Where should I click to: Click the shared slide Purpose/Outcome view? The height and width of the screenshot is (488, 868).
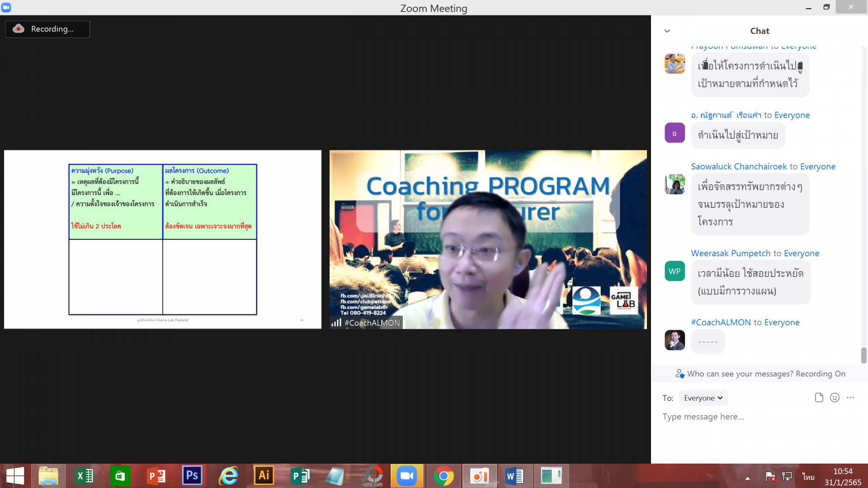163,239
